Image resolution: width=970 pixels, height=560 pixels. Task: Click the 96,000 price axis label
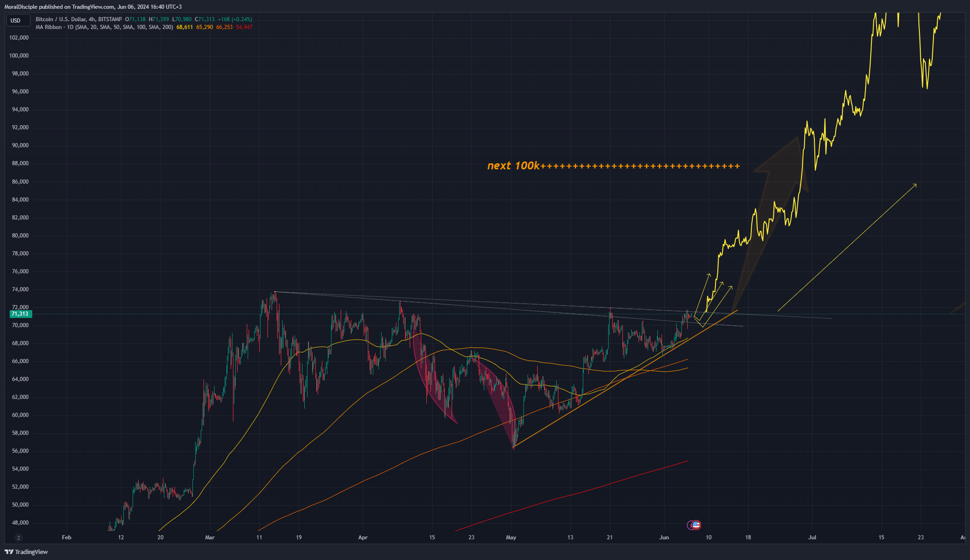coord(20,92)
